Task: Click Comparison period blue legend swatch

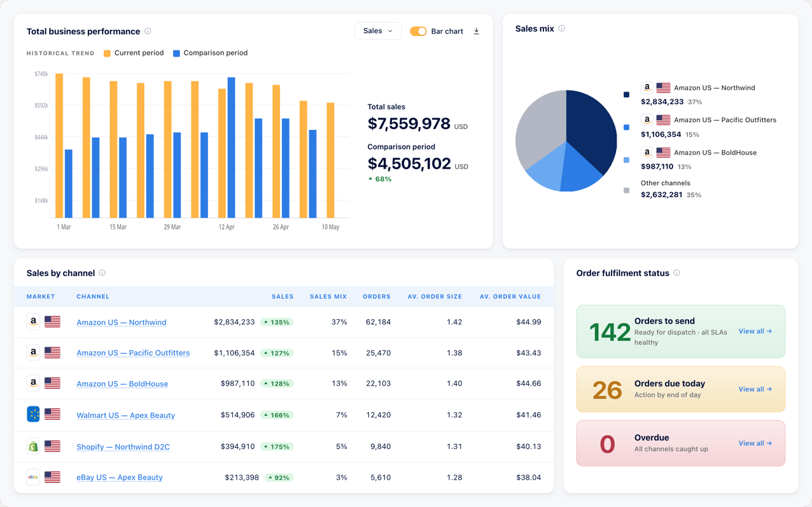Action: tap(176, 53)
